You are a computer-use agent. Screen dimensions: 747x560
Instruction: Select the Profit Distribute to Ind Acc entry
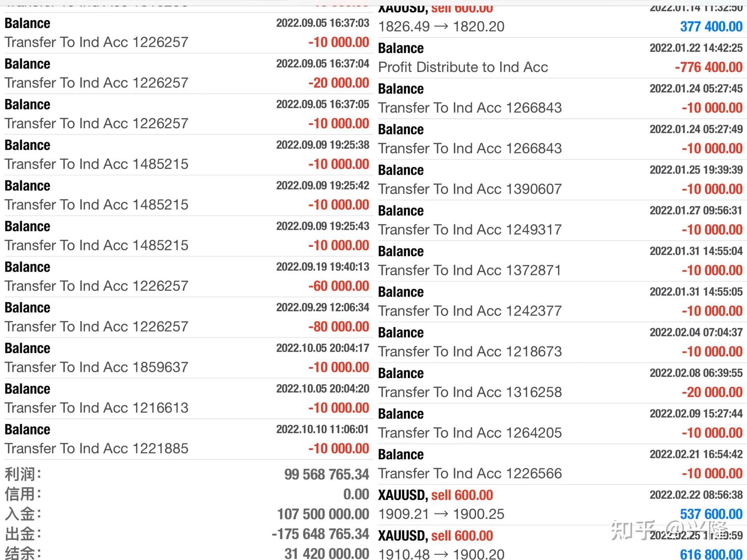pos(463,67)
